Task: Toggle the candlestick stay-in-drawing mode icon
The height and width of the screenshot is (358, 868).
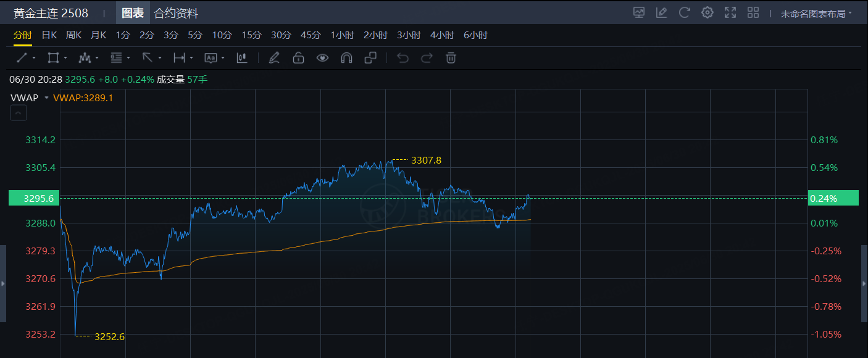Action: (242, 58)
